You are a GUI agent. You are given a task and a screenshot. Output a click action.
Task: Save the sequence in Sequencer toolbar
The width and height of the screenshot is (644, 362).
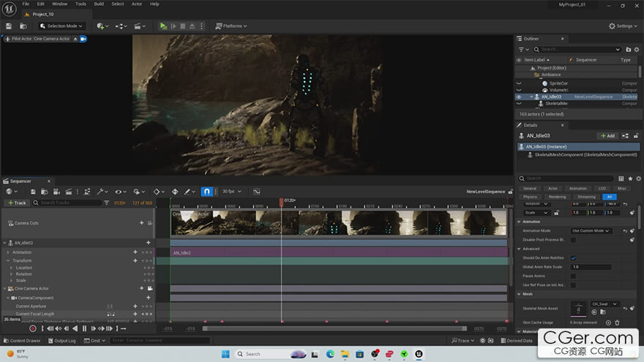pos(33,192)
